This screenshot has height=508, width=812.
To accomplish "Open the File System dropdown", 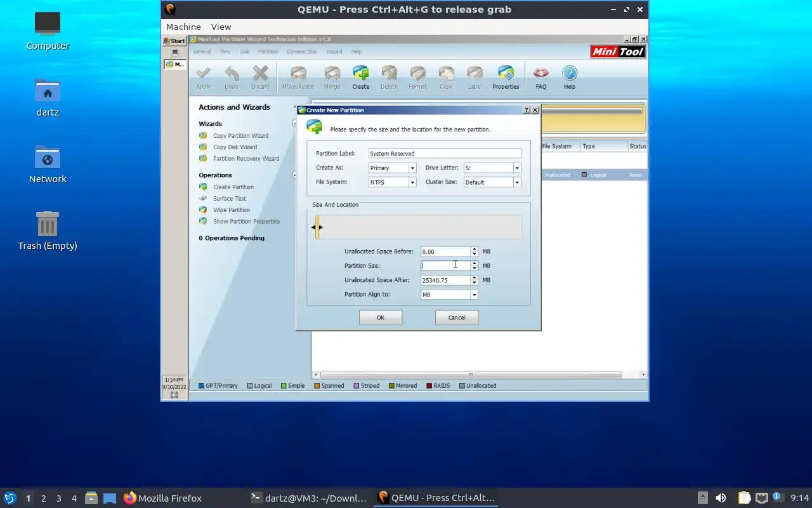I will pyautogui.click(x=412, y=182).
